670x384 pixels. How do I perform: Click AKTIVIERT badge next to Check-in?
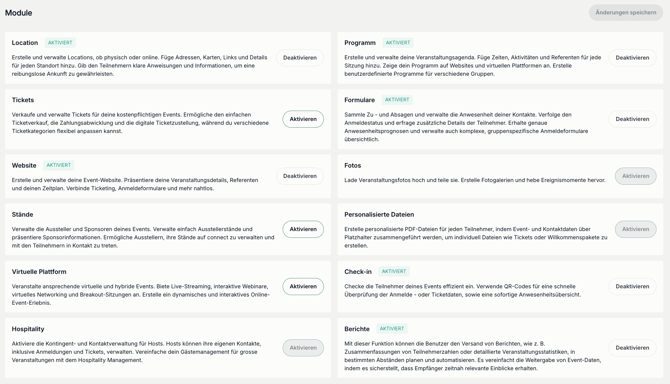[394, 272]
